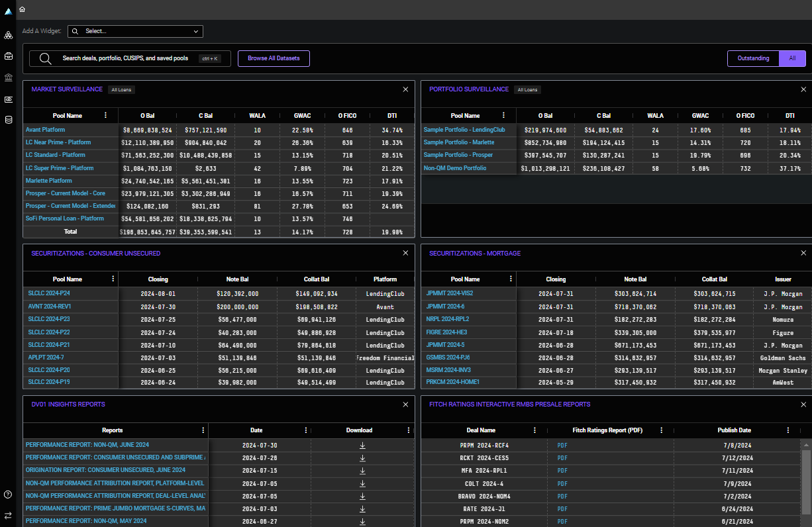Open PDF for BRAVO 2024-NQM4
Image resolution: width=812 pixels, height=527 pixels.
(x=562, y=496)
